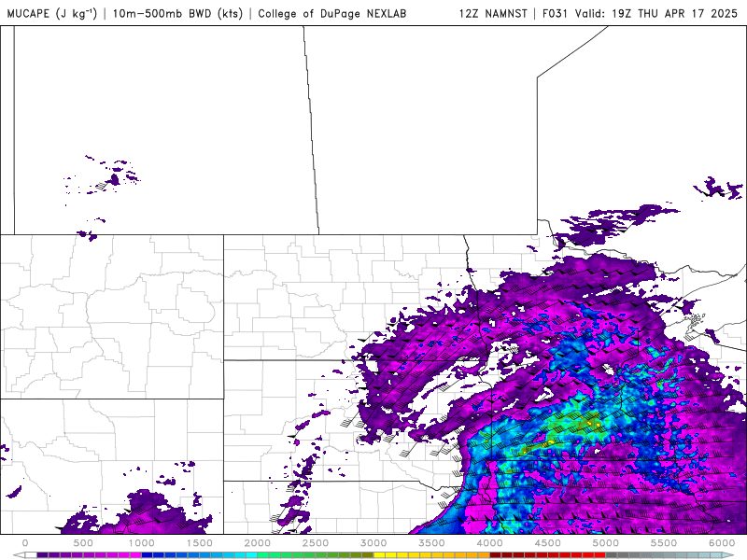
Task: Click the white swatch at the color bar start
Action: coord(31,554)
